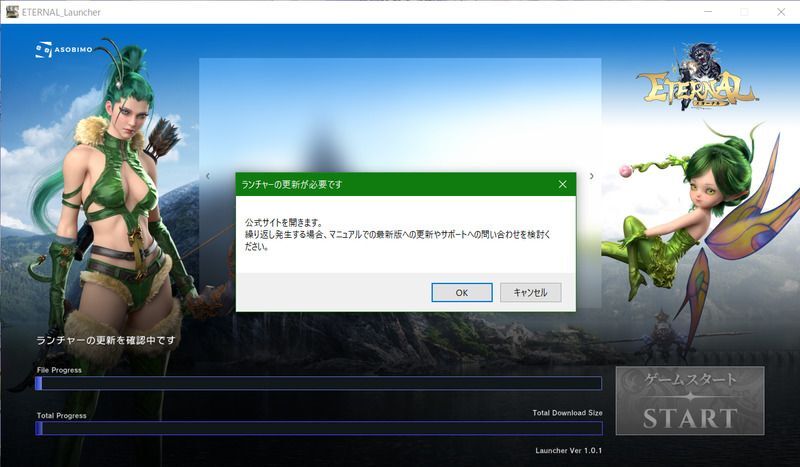Click the ゲームスタート START button
The image size is (800, 467).
(x=689, y=400)
